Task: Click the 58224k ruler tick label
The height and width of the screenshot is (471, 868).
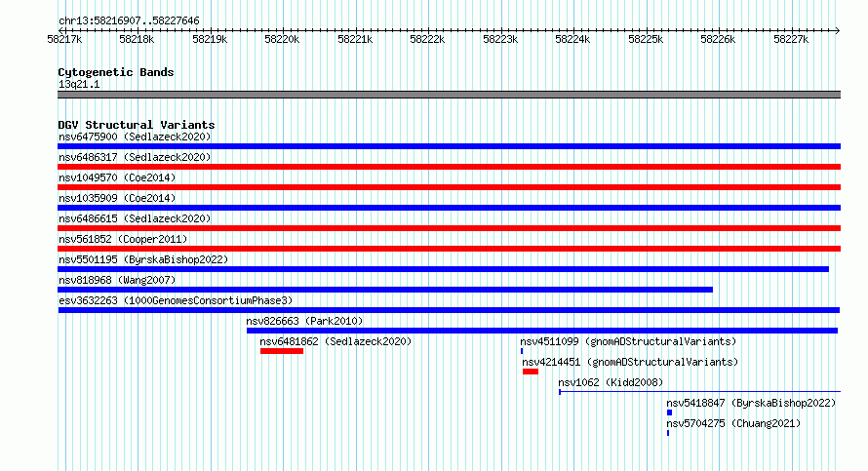Action: (x=572, y=39)
